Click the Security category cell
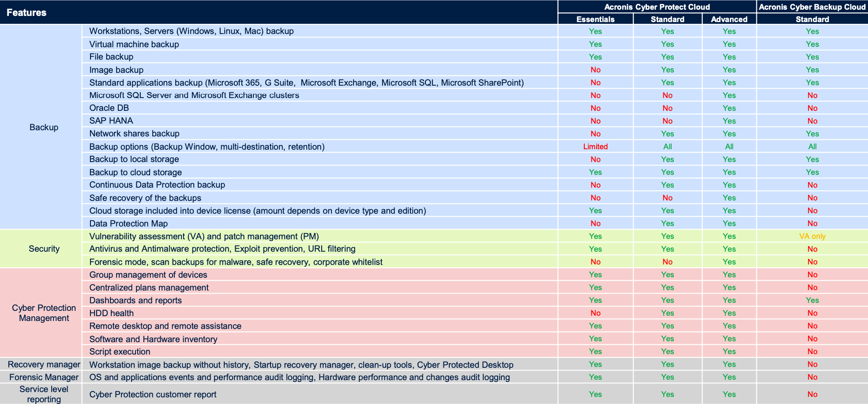The height and width of the screenshot is (404, 868). [x=44, y=249]
